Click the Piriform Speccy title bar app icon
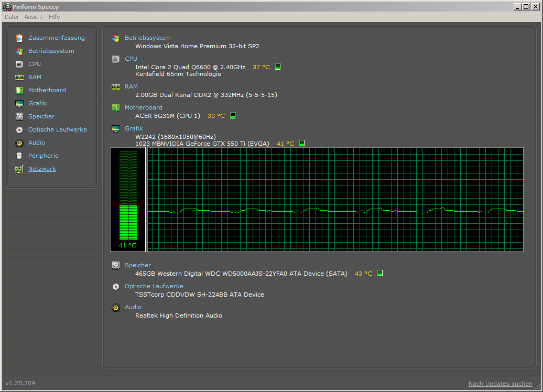543x392 pixels. click(7, 7)
